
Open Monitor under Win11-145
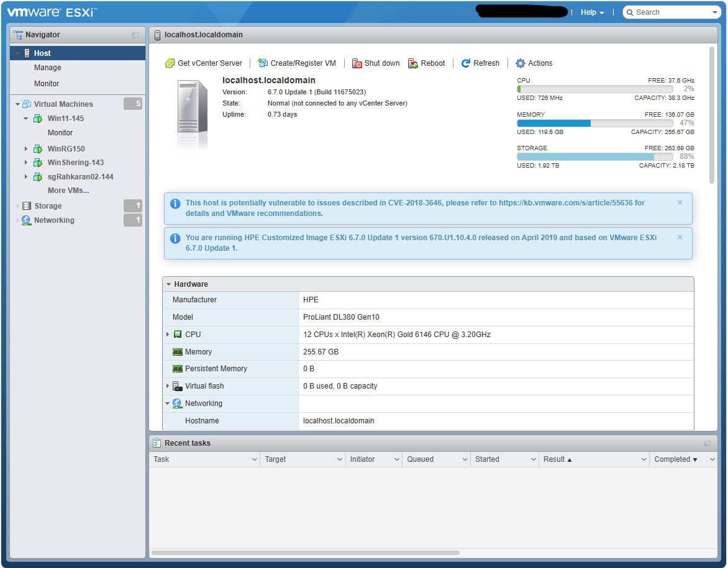click(x=60, y=133)
